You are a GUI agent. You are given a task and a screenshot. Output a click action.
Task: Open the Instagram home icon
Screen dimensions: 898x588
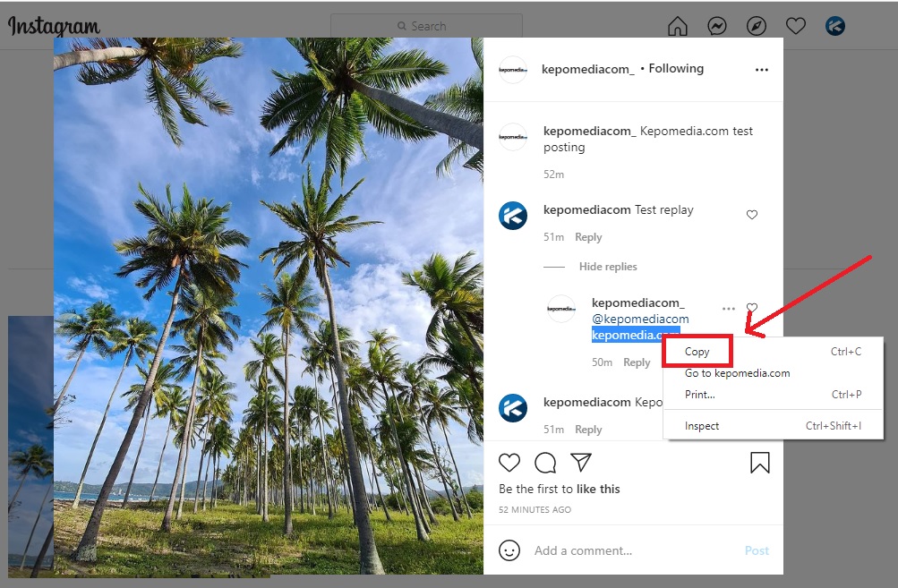tap(678, 26)
